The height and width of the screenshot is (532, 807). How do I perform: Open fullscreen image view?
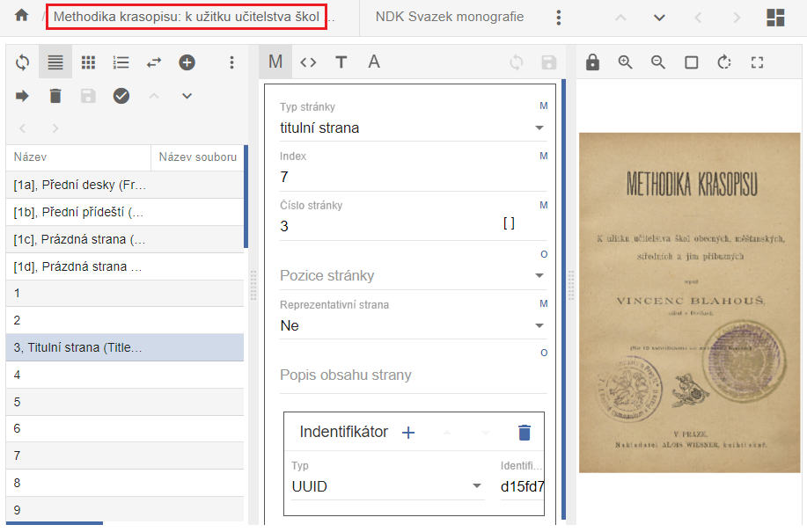[x=757, y=62]
